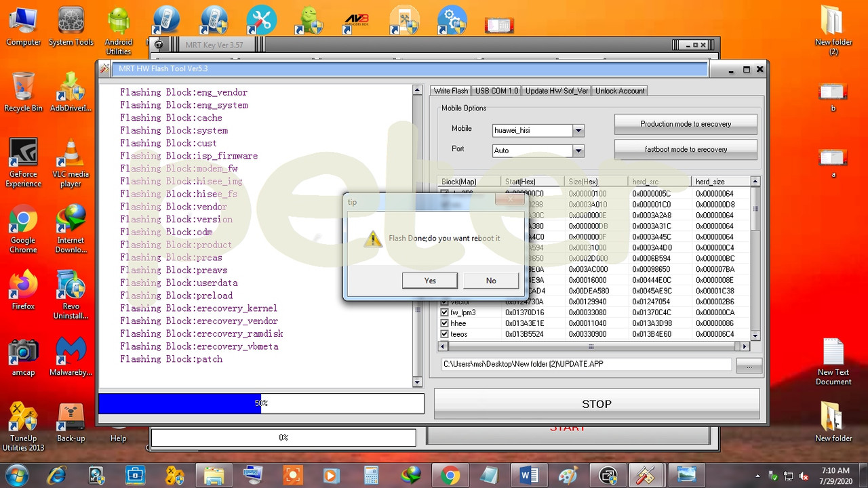Click the Start(Hex) column header

tap(532, 182)
